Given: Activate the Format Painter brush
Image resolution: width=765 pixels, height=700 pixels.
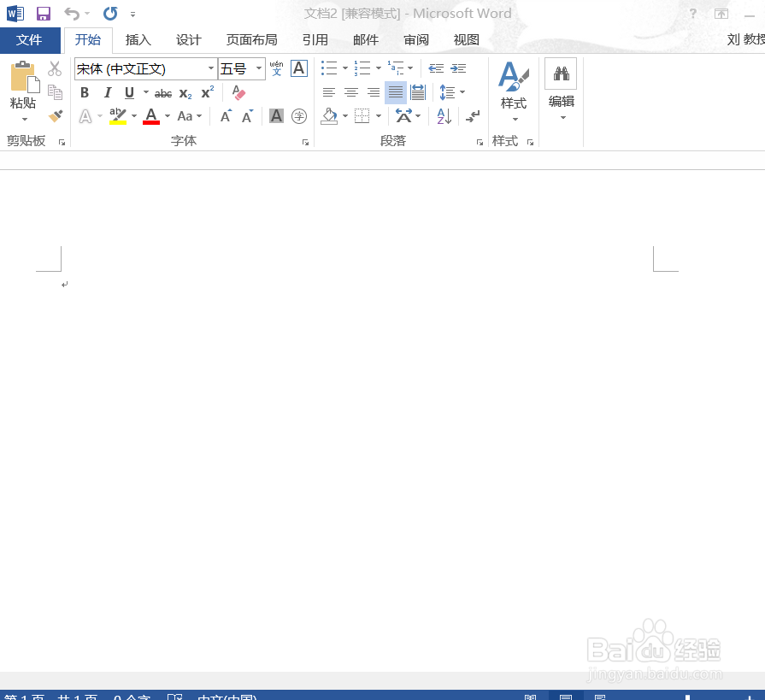Looking at the screenshot, I should click(x=55, y=116).
